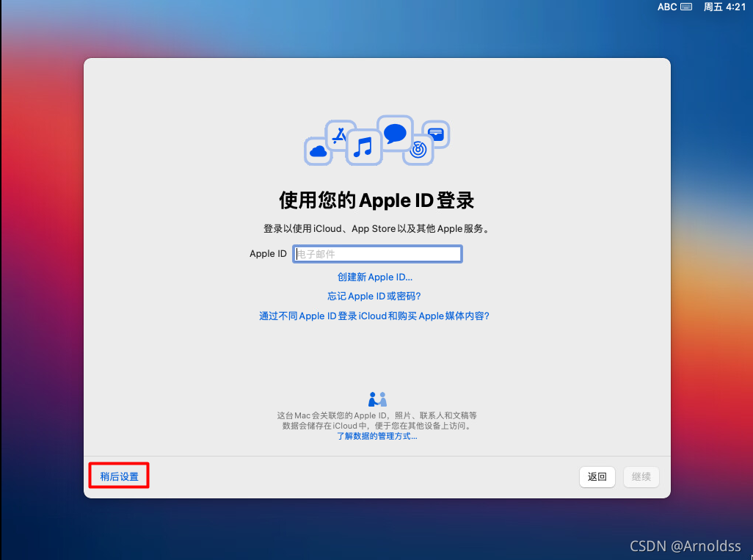Click the Find My radar icon
Image resolution: width=753 pixels, height=560 pixels.
(418, 150)
